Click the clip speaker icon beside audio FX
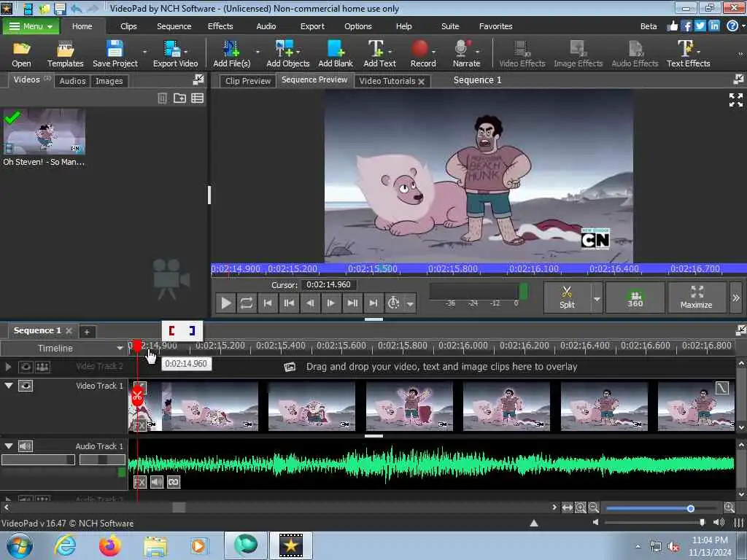Viewport: 747px width, 560px height. point(157,483)
